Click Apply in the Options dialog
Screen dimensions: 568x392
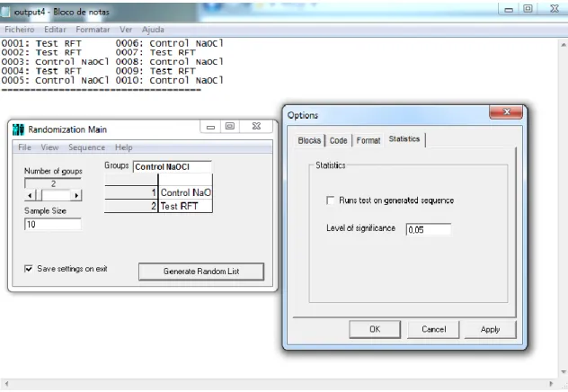(x=490, y=329)
